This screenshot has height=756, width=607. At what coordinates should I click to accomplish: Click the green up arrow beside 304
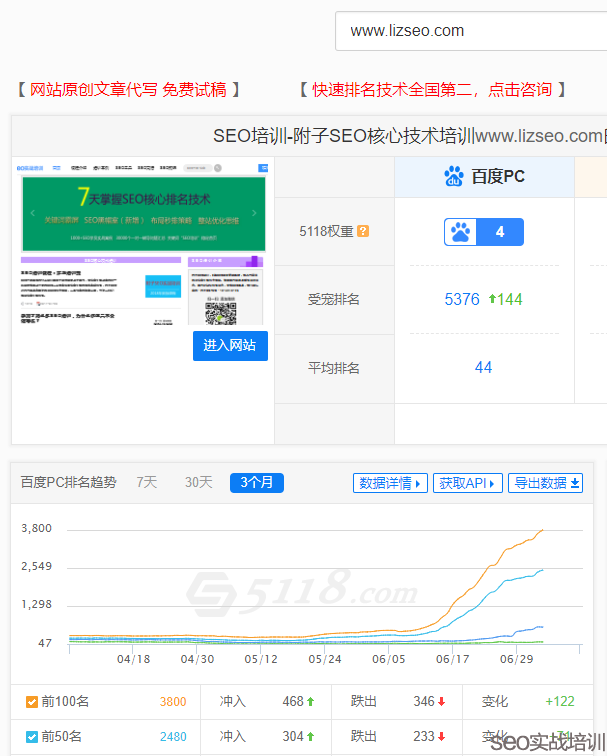tap(310, 737)
